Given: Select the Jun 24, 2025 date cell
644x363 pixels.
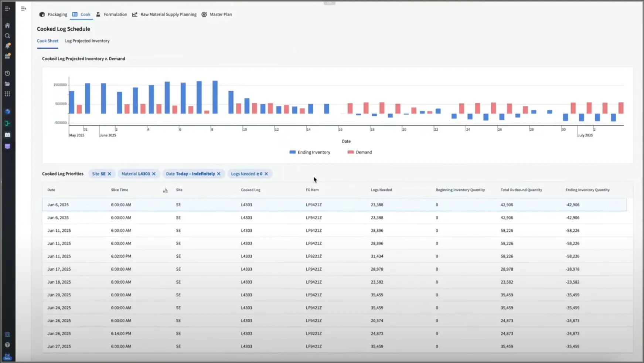Looking at the screenshot, I should [x=59, y=308].
